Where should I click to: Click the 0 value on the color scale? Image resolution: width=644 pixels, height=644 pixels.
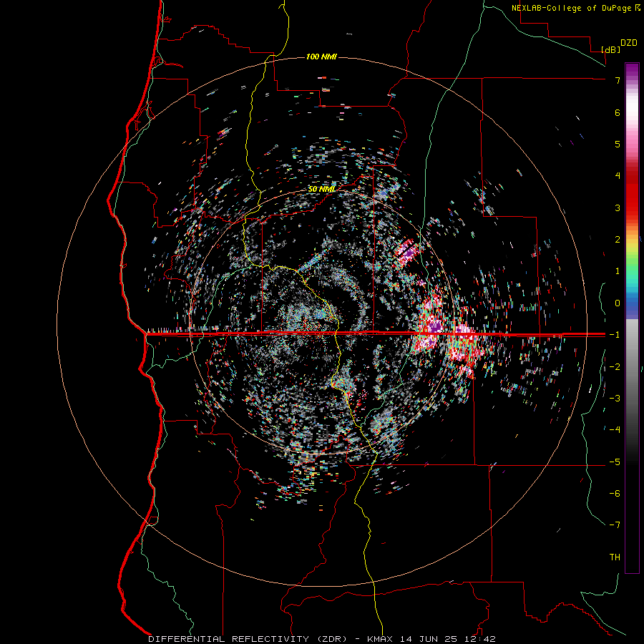pos(618,303)
